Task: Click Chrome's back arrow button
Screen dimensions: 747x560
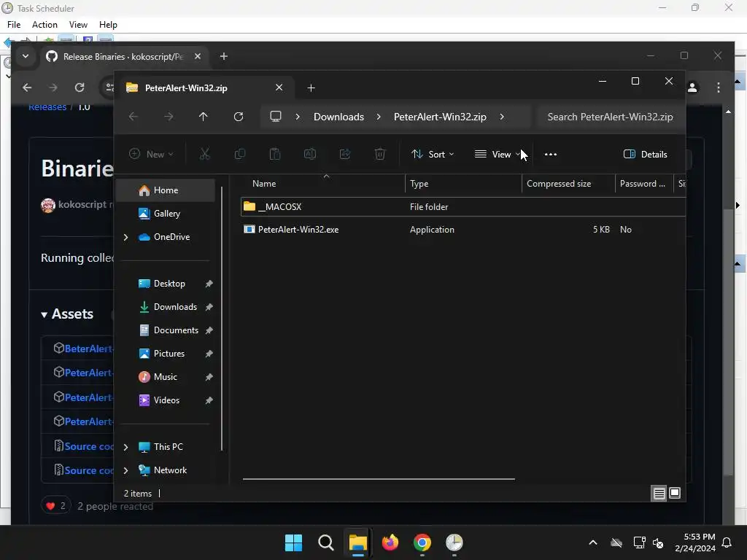Action: pyautogui.click(x=27, y=87)
